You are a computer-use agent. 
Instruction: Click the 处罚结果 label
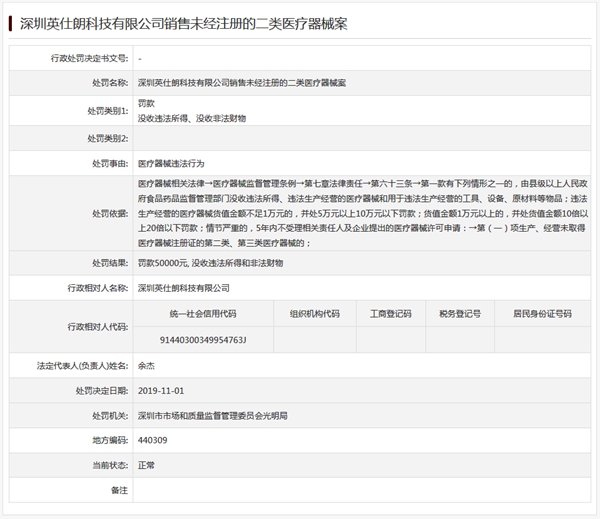(x=110, y=263)
